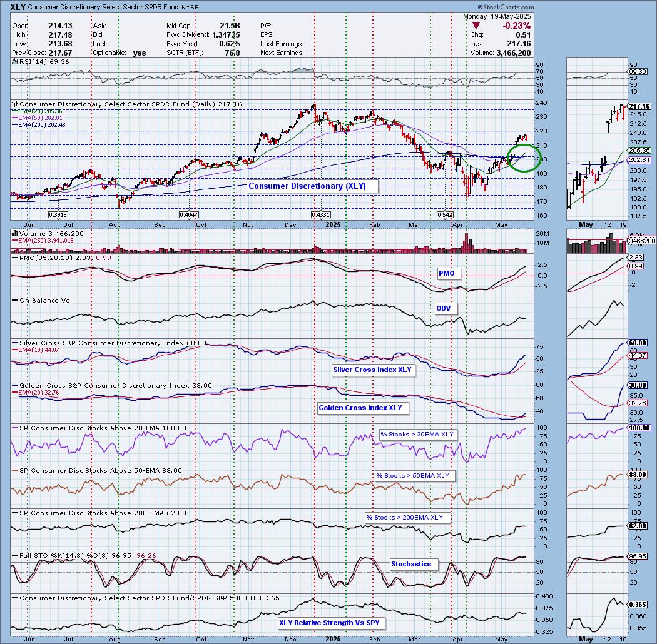This screenshot has width=657, height=644.
Task: Open the © StockCharts.com attribution
Action: (506, 7)
